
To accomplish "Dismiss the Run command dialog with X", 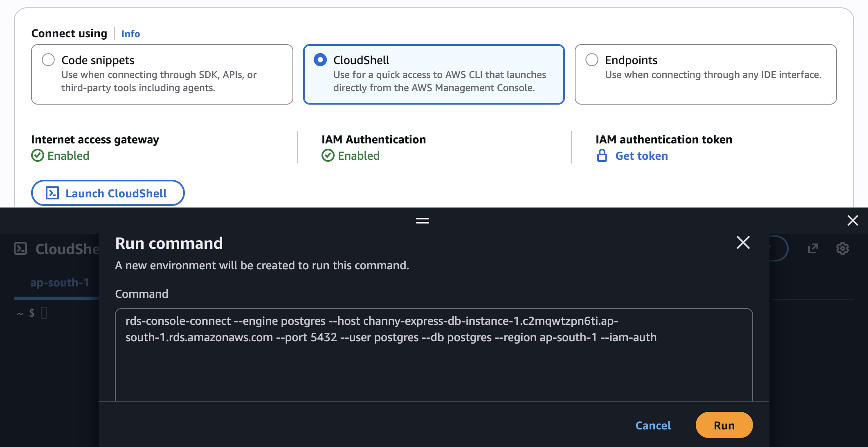I will pyautogui.click(x=743, y=243).
